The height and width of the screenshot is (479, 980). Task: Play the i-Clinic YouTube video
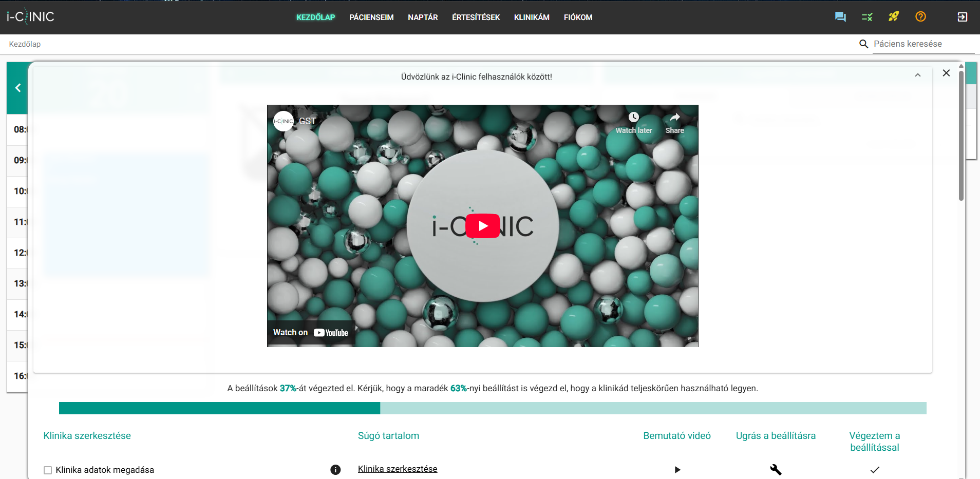pos(483,226)
